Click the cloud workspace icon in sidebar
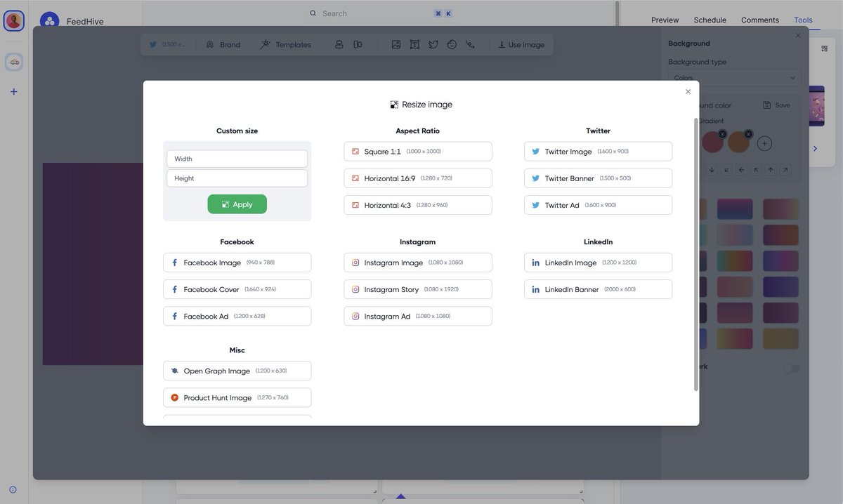 [13, 62]
